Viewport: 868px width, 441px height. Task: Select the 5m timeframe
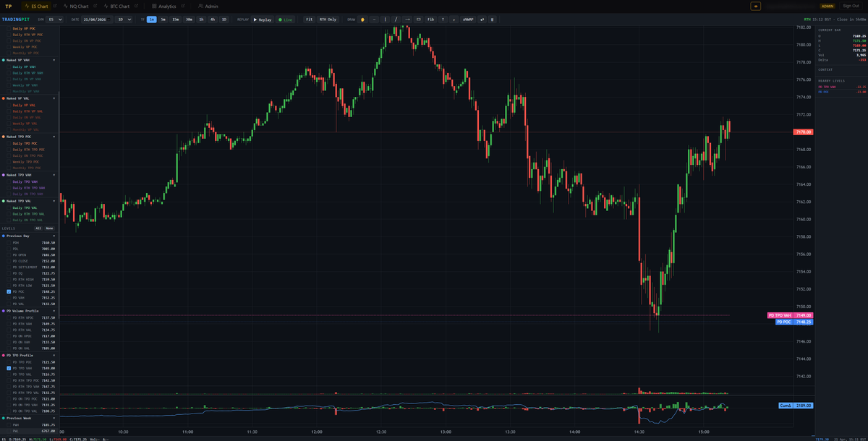coord(163,20)
